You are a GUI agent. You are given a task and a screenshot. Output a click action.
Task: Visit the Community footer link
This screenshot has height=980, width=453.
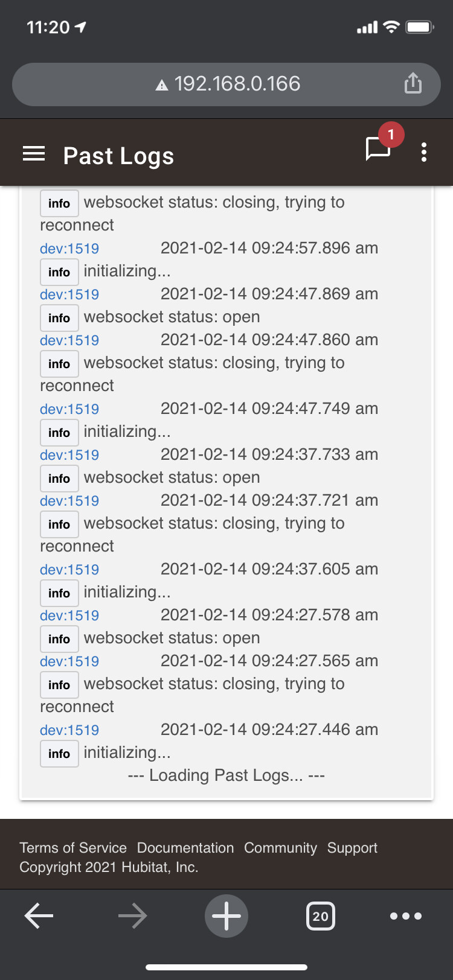pos(280,848)
